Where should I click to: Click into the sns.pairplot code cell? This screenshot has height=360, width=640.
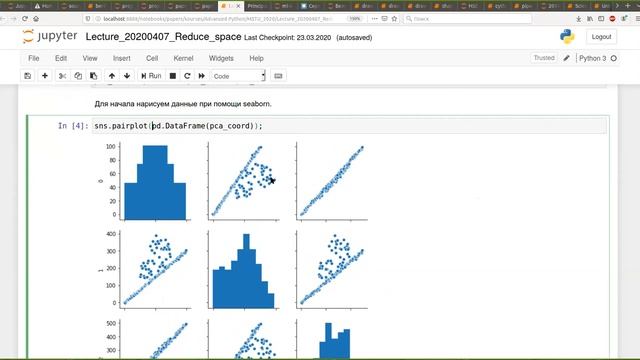[349, 126]
